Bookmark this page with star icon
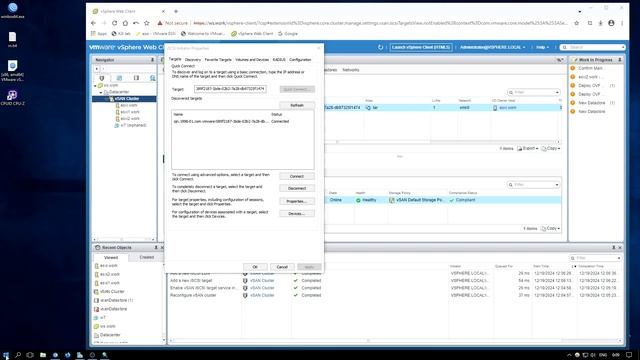This screenshot has width=640, height=360. (576, 23)
